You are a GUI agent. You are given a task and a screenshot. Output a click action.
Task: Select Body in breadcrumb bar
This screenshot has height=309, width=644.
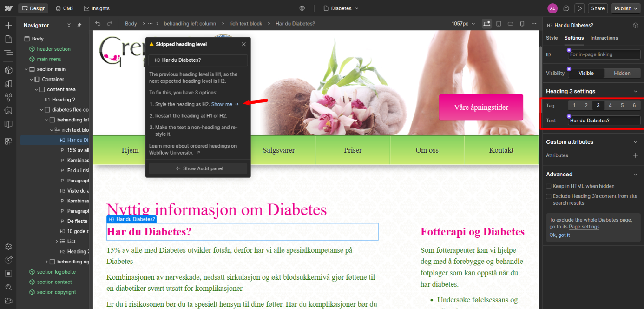click(x=131, y=23)
